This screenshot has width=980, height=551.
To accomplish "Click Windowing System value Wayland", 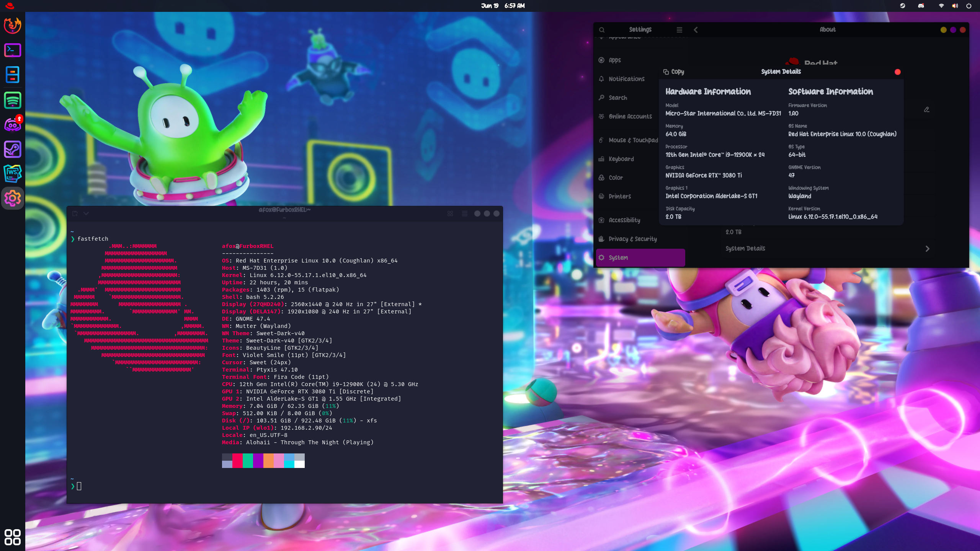I will [799, 196].
